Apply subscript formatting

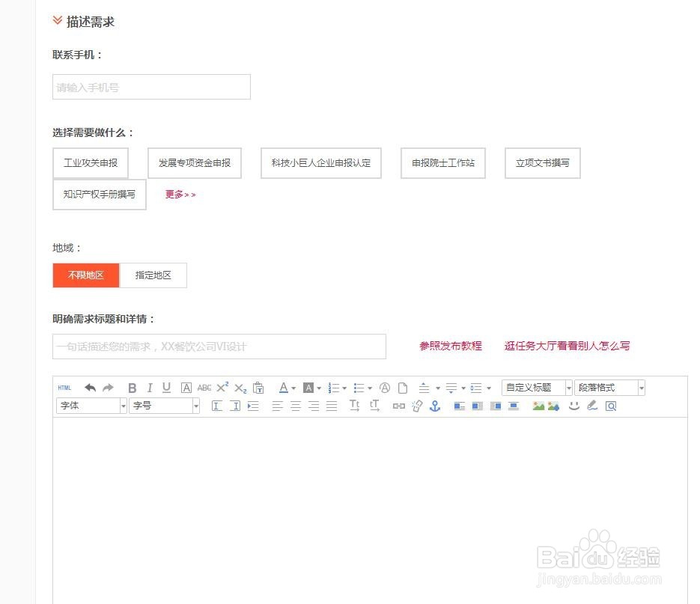pyautogui.click(x=240, y=388)
